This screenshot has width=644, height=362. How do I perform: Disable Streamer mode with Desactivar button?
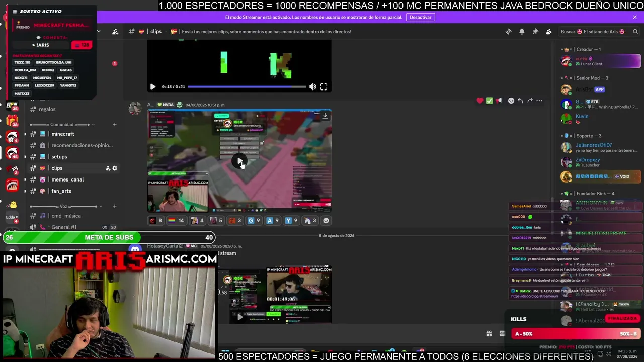pos(420,17)
